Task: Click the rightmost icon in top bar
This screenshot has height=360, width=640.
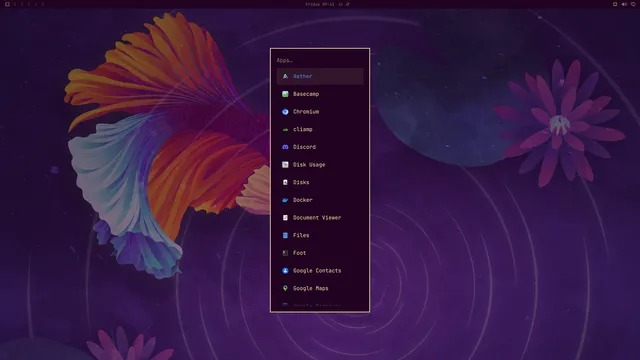Action: point(633,4)
